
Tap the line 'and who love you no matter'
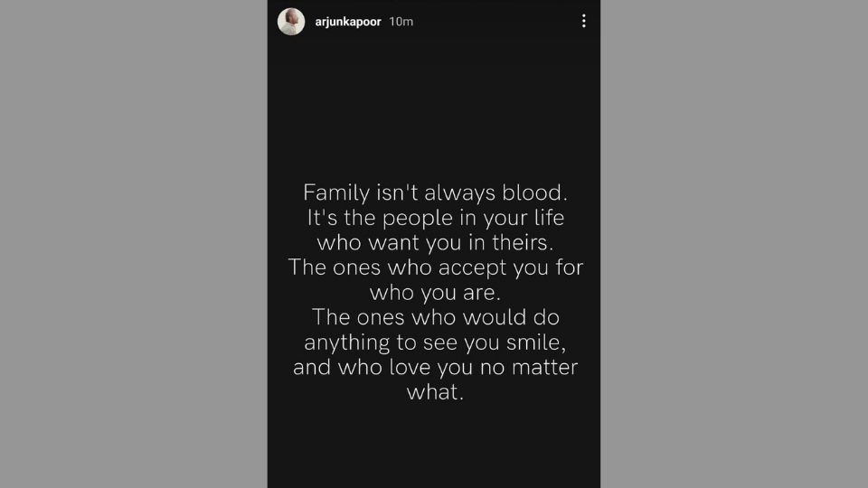point(435,367)
